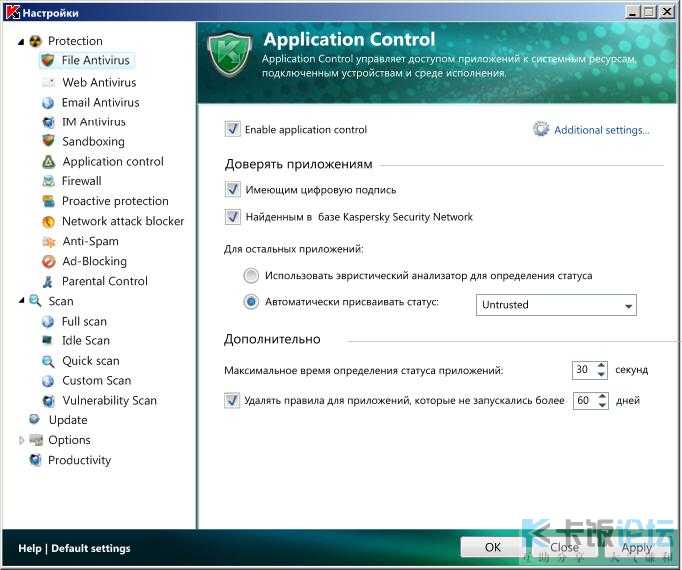682x570 pixels.
Task: Click the 30 seconds value field
Action: [x=584, y=370]
